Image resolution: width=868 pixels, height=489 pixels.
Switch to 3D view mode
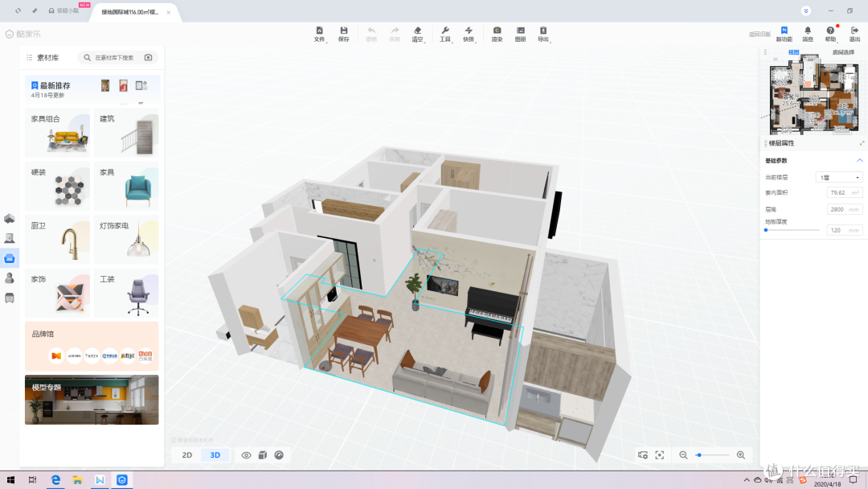(x=215, y=455)
